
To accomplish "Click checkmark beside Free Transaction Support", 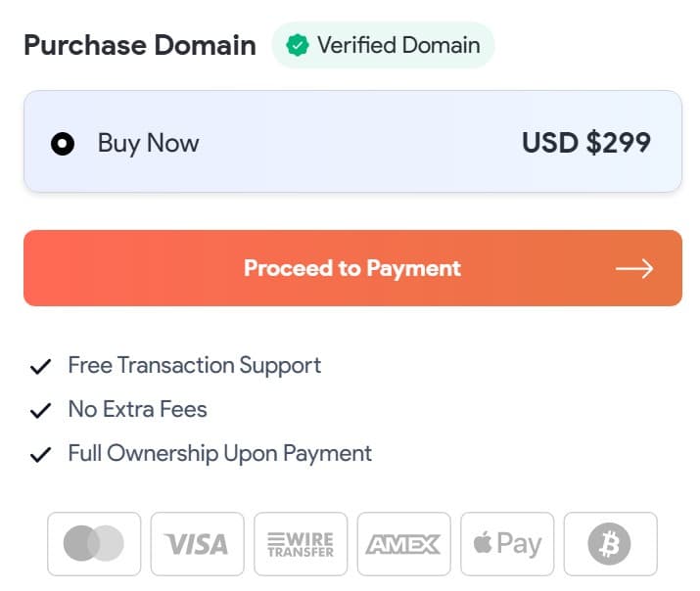I will coord(40,367).
